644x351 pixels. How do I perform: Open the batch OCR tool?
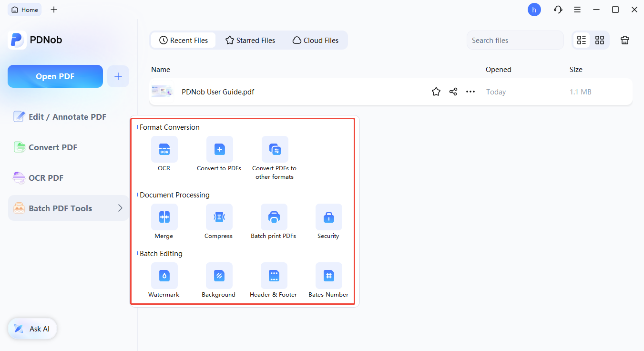click(164, 149)
